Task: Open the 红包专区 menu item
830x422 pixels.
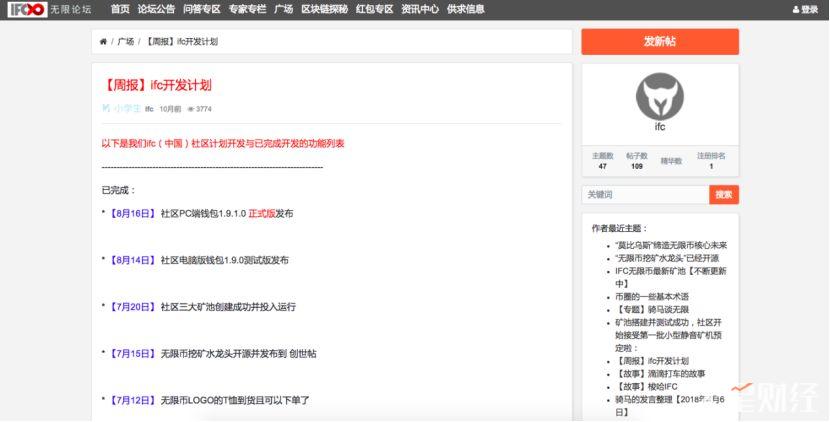Action: [374, 9]
